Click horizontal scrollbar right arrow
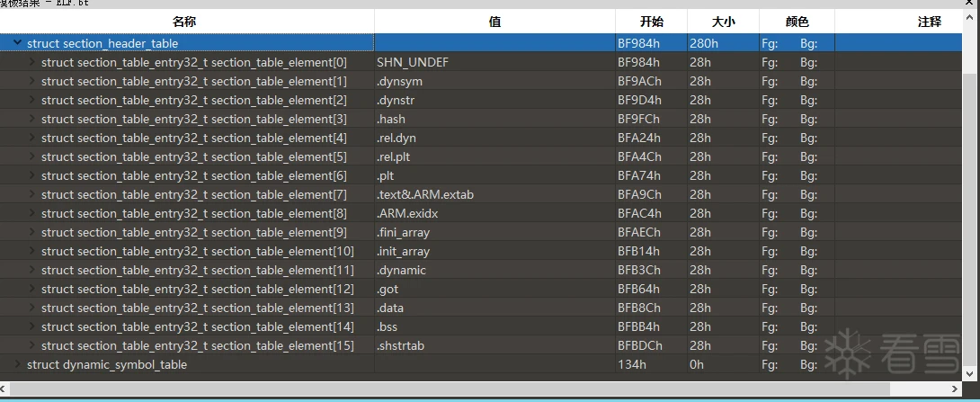 (x=956, y=389)
